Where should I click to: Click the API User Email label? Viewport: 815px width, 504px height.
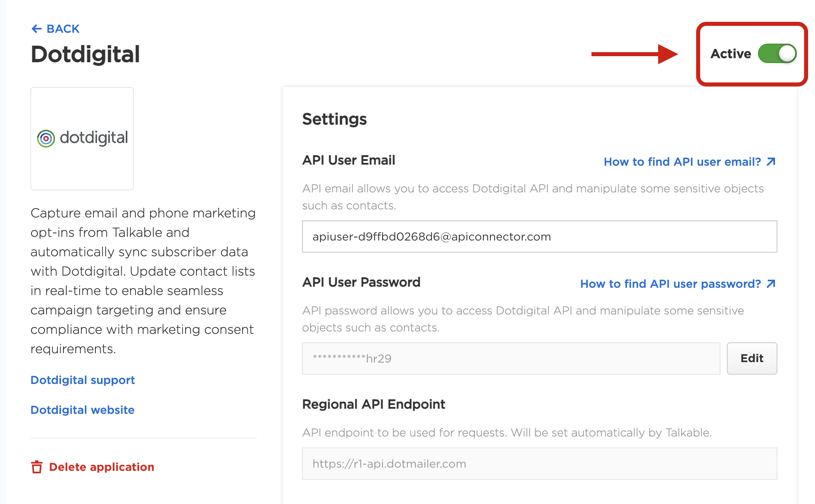[x=348, y=160]
